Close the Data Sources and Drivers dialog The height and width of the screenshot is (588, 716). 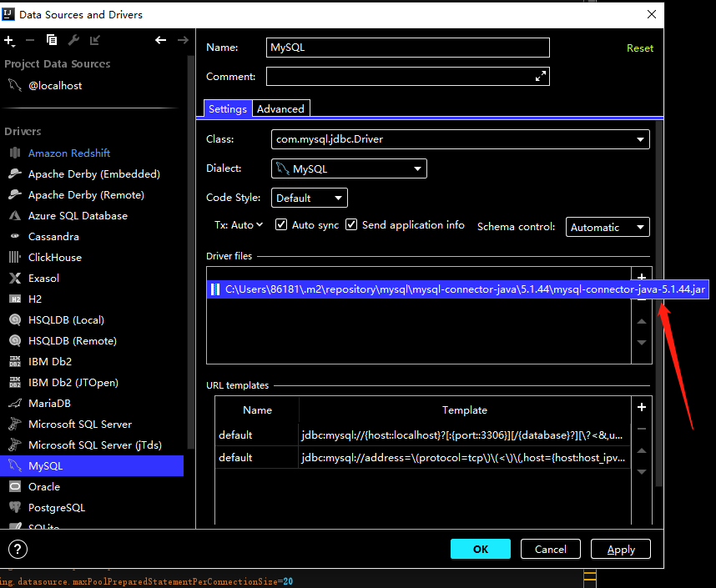[652, 15]
